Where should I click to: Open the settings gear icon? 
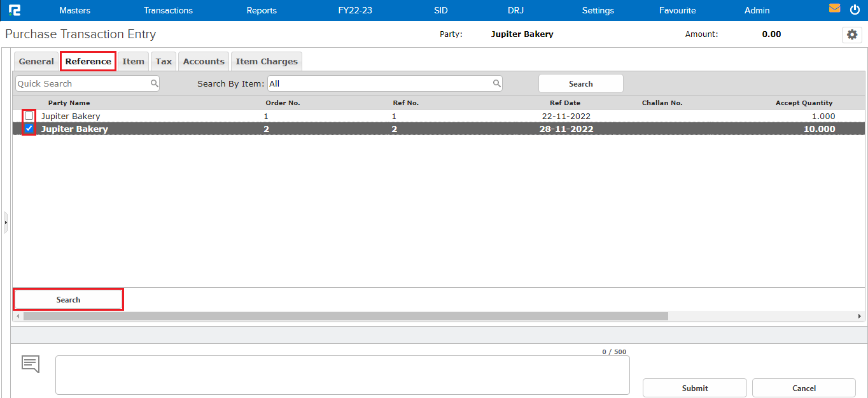click(851, 34)
